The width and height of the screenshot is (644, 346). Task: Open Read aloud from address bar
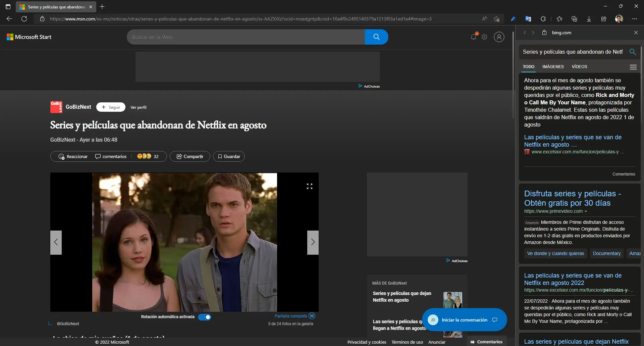click(x=484, y=19)
